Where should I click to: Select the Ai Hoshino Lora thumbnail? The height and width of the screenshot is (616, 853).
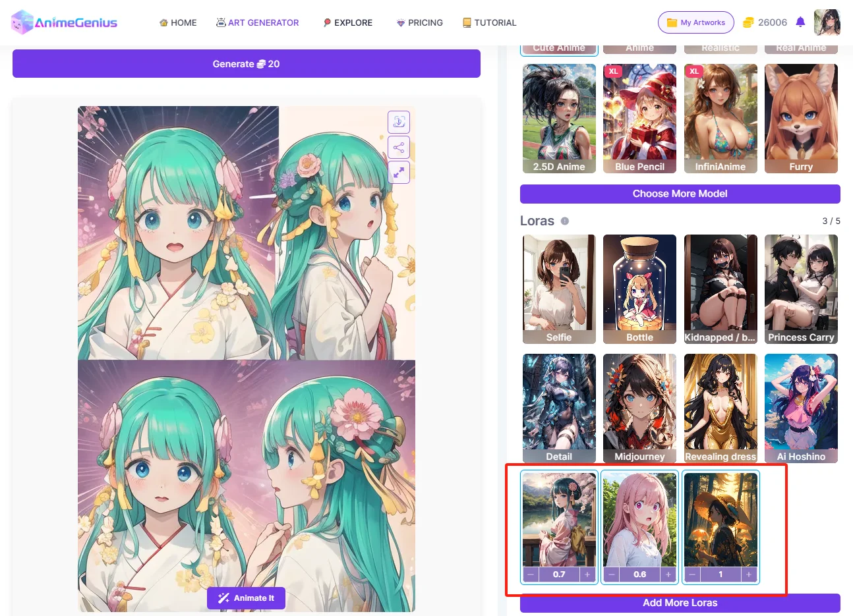[801, 408]
